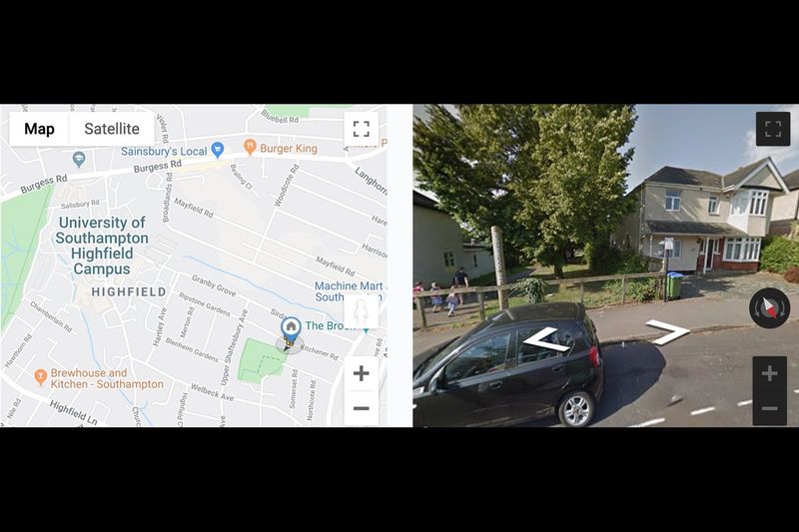The image size is (799, 532).
Task: Click the teal place pin near Burgess Rd
Action: click(79, 160)
